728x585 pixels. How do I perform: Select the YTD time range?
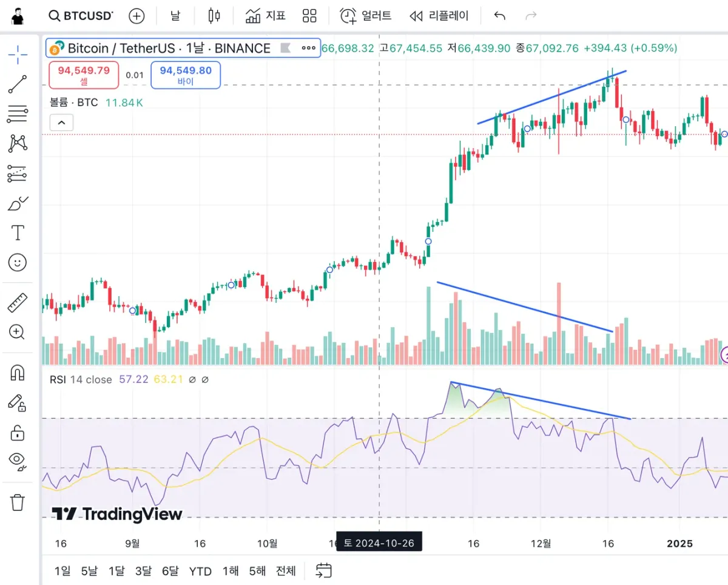coord(200,571)
